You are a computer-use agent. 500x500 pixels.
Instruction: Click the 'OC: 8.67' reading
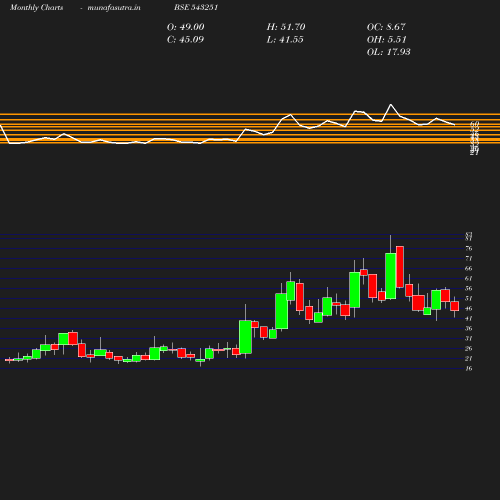tap(386, 27)
